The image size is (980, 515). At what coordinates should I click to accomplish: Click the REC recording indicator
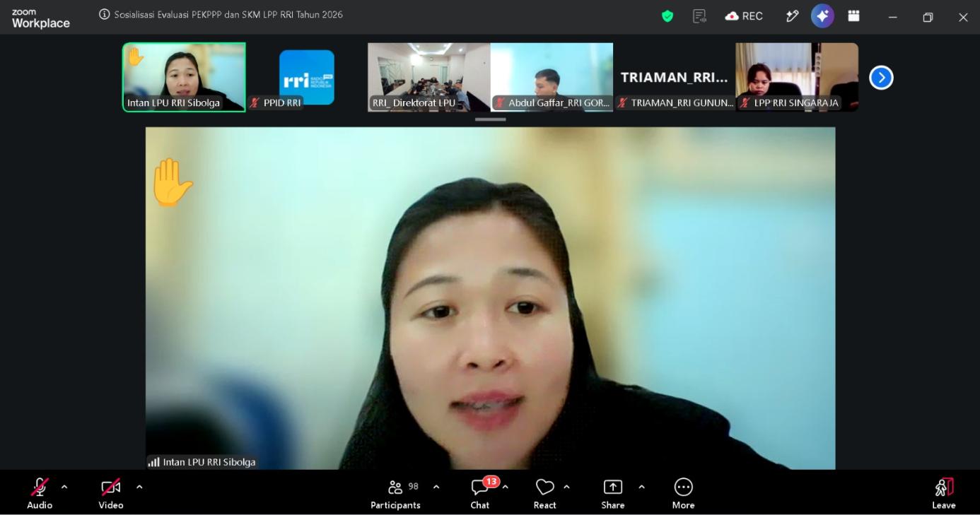point(744,16)
